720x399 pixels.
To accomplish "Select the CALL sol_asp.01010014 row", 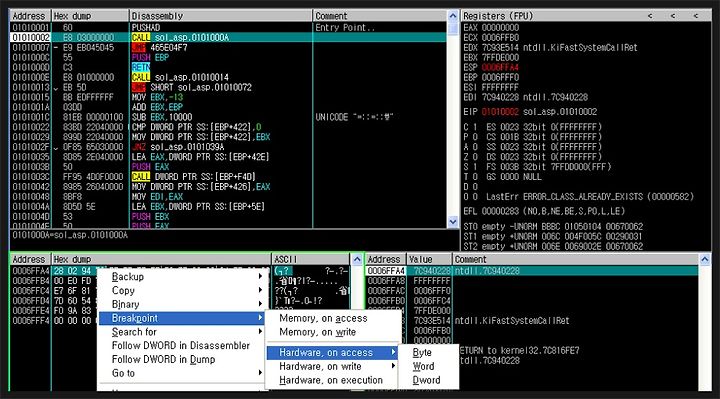I will [x=228, y=77].
